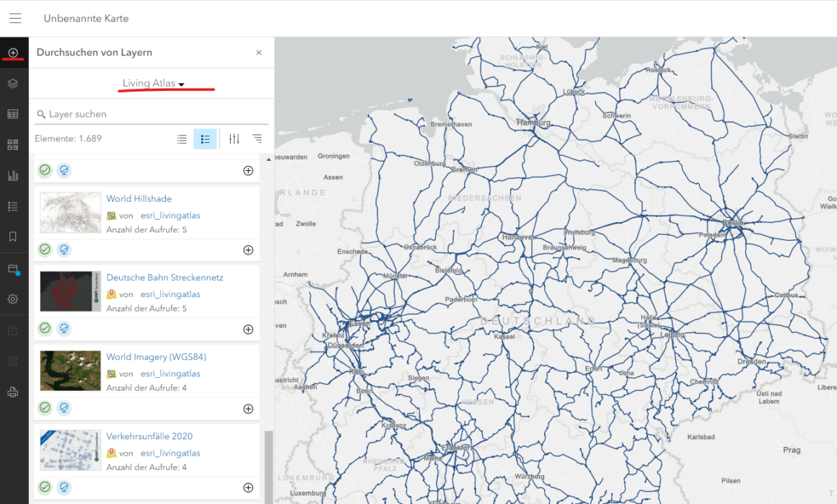Click the Unbenannte Karte map title
Image resolution: width=837 pixels, height=504 pixels.
pyautogui.click(x=86, y=18)
